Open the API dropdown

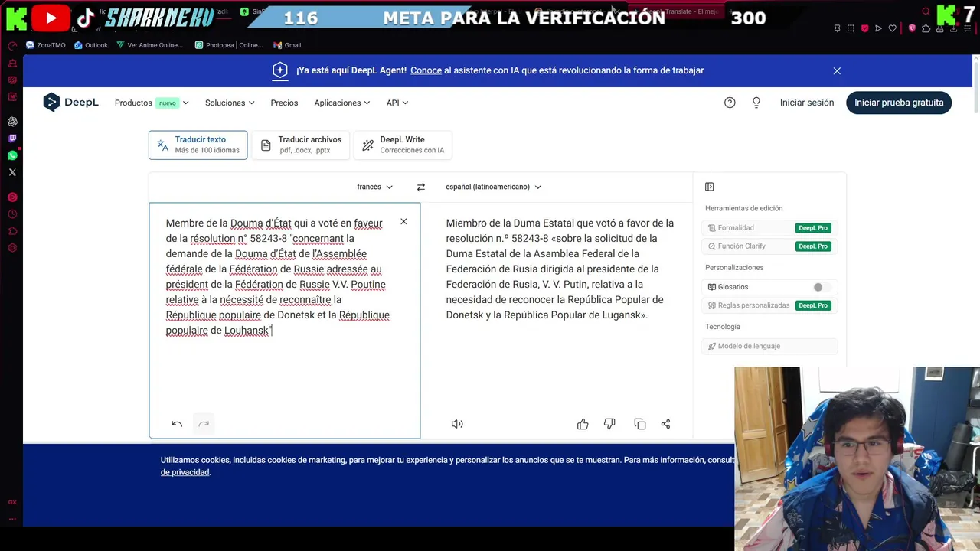(x=397, y=103)
